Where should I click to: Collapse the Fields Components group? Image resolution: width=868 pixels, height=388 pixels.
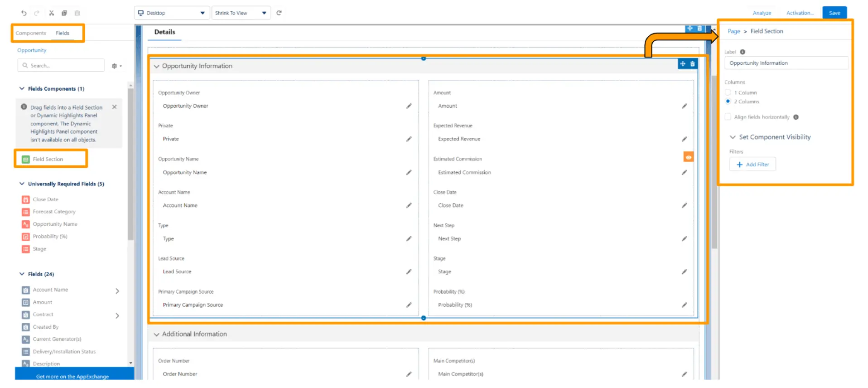[22, 89]
